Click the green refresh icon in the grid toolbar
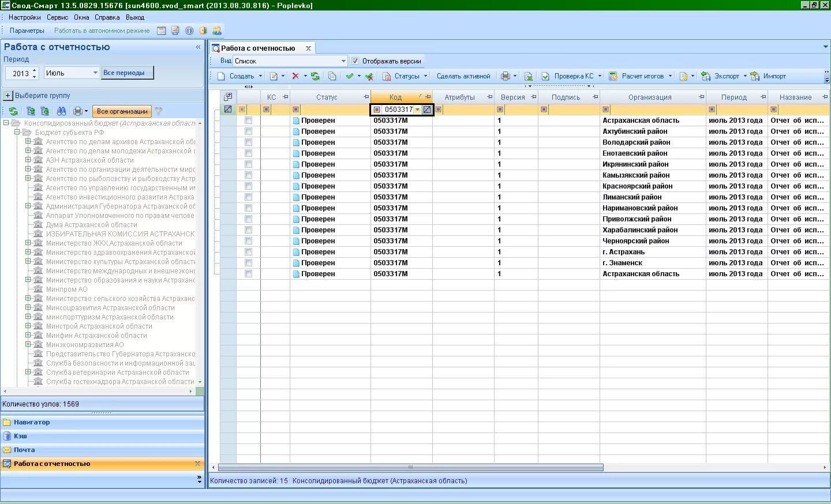Image resolution: width=831 pixels, height=504 pixels. (315, 76)
